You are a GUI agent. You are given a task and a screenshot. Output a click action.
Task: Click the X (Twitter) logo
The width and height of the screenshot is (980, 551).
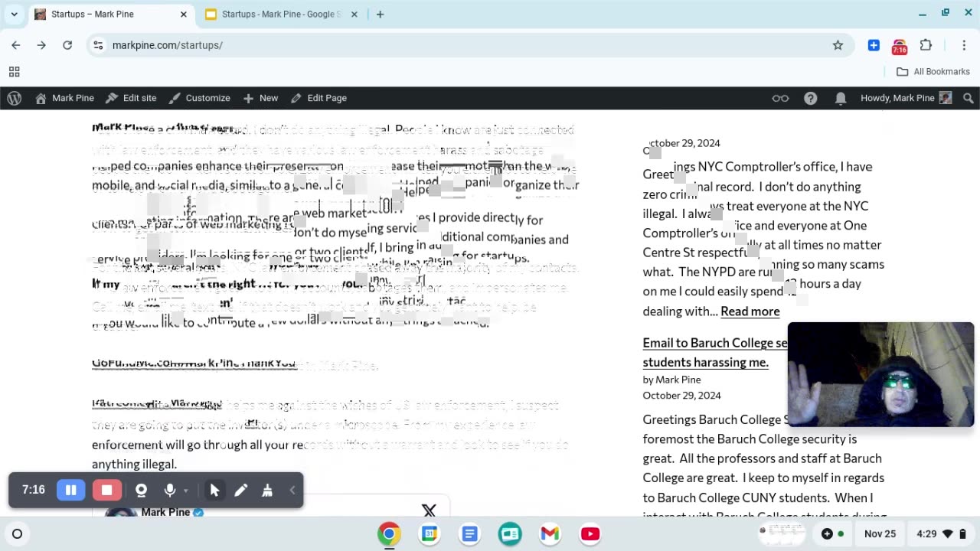click(x=429, y=510)
